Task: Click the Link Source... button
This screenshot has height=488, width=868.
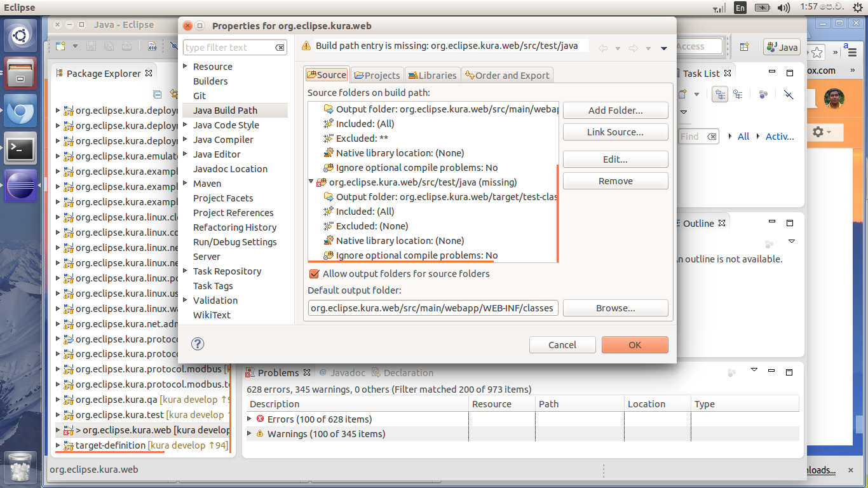Action: tap(615, 132)
